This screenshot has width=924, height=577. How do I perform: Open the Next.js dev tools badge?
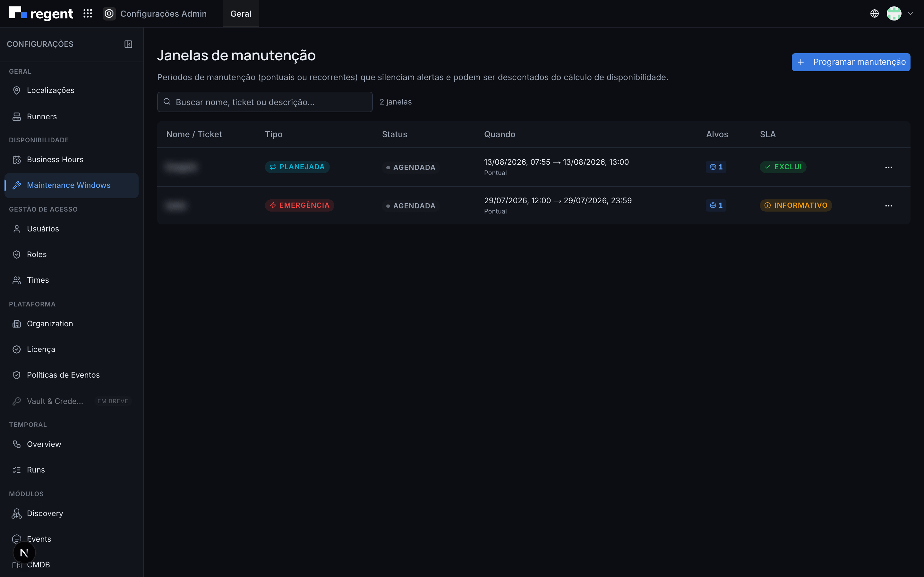[24, 553]
